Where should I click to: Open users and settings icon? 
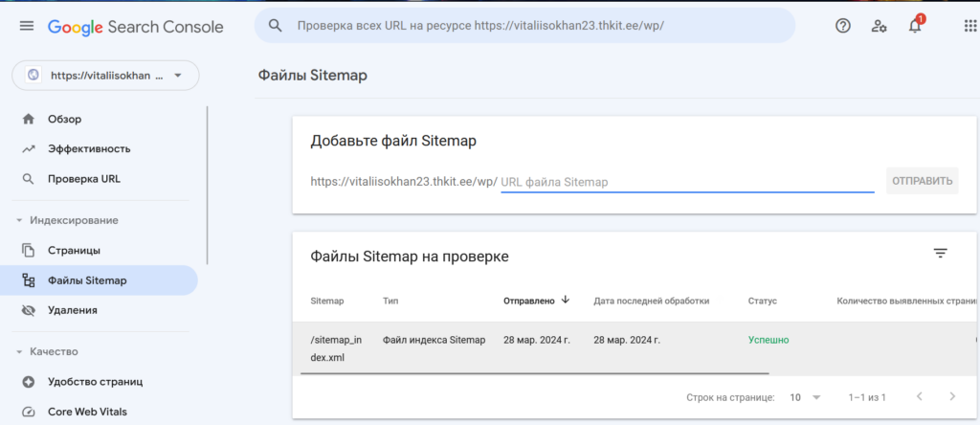[879, 26]
